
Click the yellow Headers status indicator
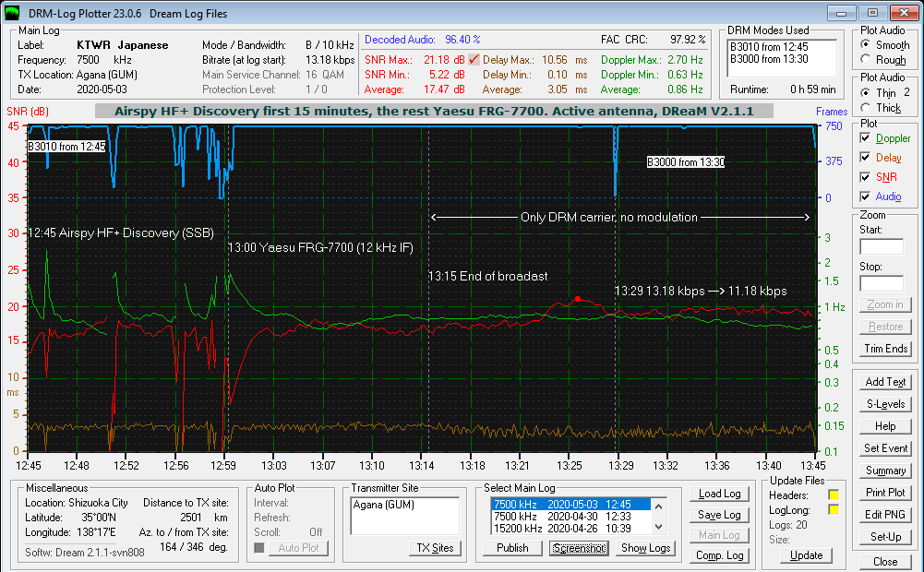point(834,495)
